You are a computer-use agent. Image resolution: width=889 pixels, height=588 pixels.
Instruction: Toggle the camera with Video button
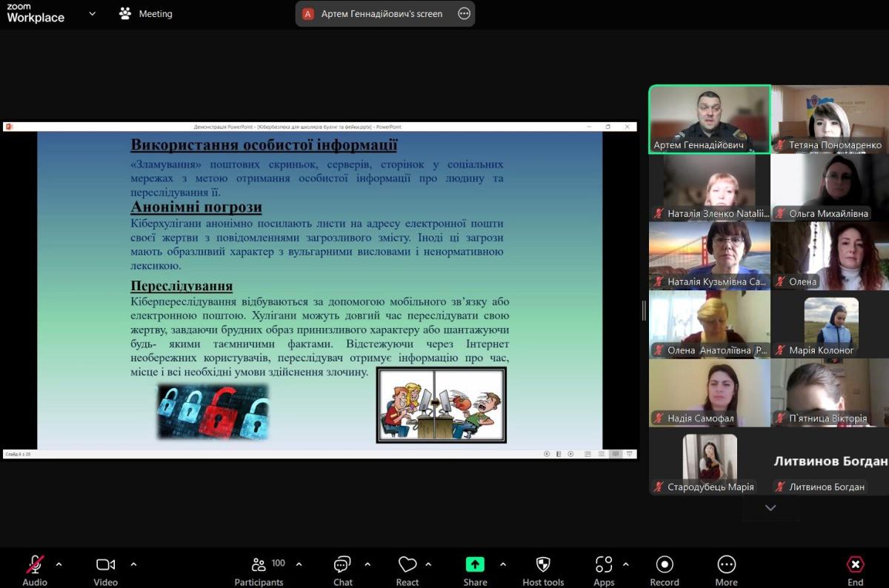pyautogui.click(x=105, y=569)
